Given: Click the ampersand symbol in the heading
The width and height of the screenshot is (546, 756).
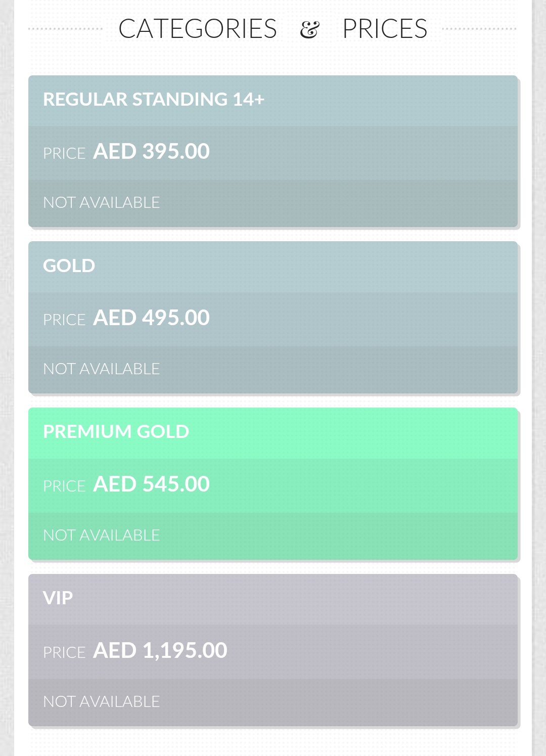Looking at the screenshot, I should pyautogui.click(x=309, y=30).
